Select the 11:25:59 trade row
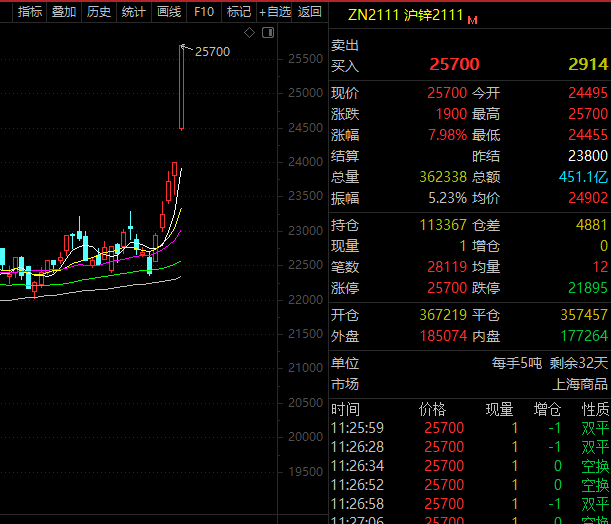611x524 pixels. pyautogui.click(x=470, y=428)
